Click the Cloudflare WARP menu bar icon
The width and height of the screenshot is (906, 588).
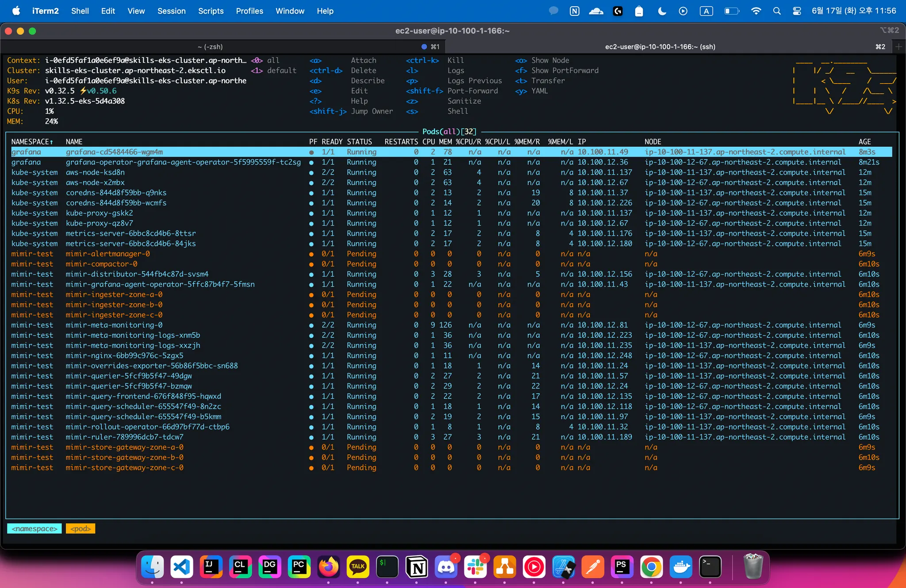point(596,11)
